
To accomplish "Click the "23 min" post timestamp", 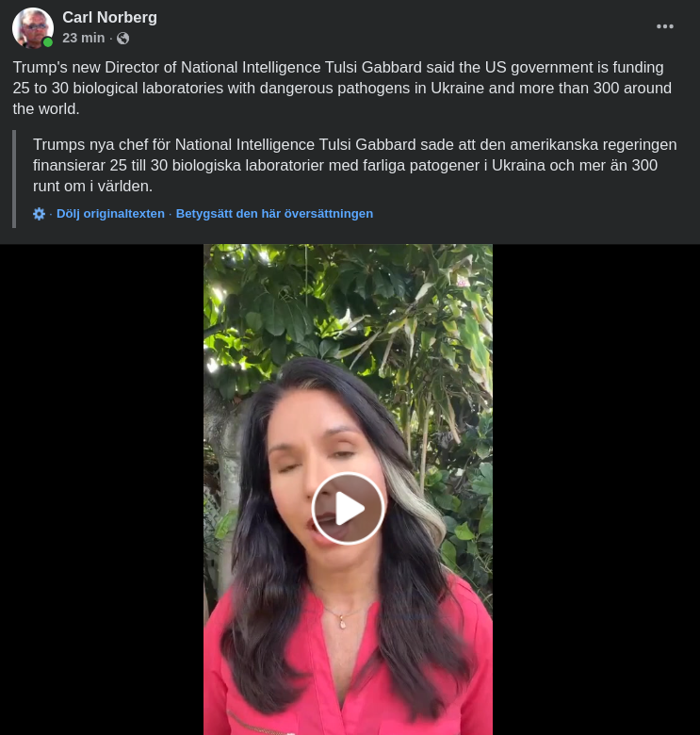I will point(83,38).
